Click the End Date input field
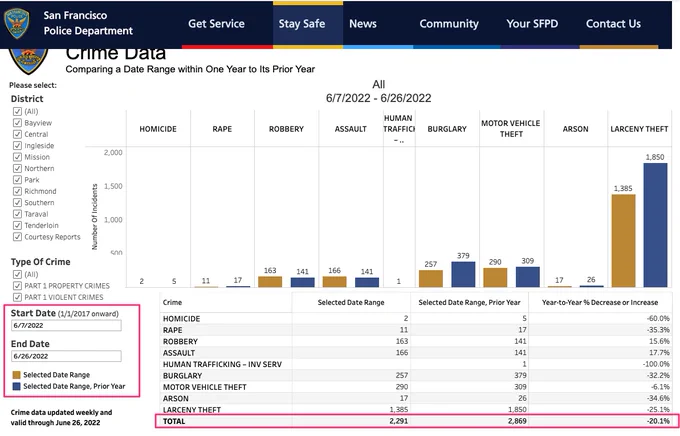The height and width of the screenshot is (436, 680). (66, 356)
